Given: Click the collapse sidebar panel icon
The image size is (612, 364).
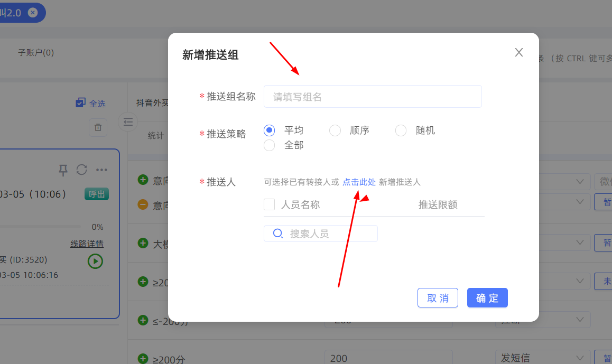Looking at the screenshot, I should [128, 122].
